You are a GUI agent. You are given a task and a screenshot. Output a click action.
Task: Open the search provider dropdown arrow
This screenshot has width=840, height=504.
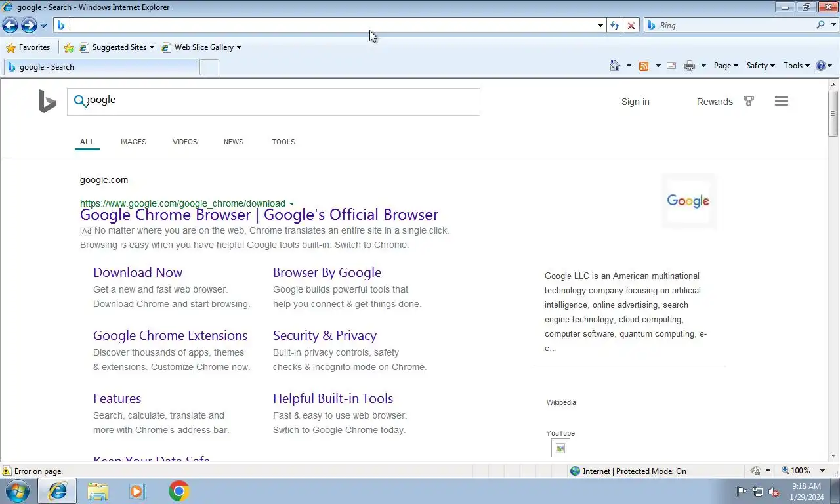tap(834, 26)
